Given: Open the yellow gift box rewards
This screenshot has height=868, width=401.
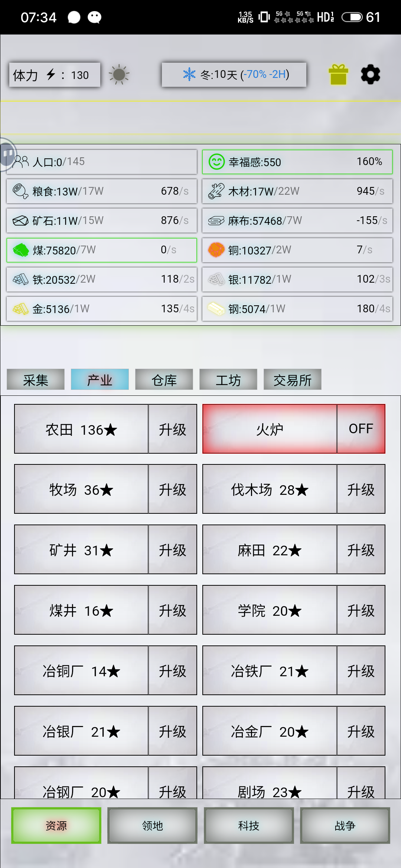Looking at the screenshot, I should [338, 75].
